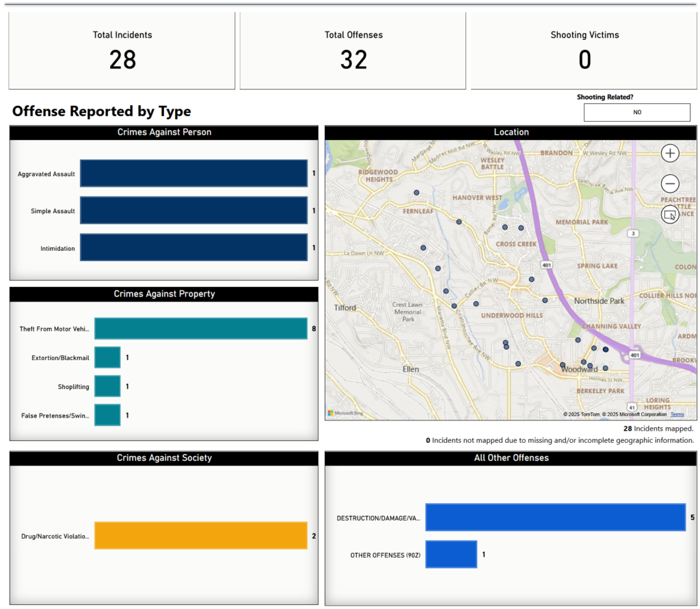
Task: Select the Drug/Narcotic Violations orange bar
Action: pyautogui.click(x=200, y=536)
